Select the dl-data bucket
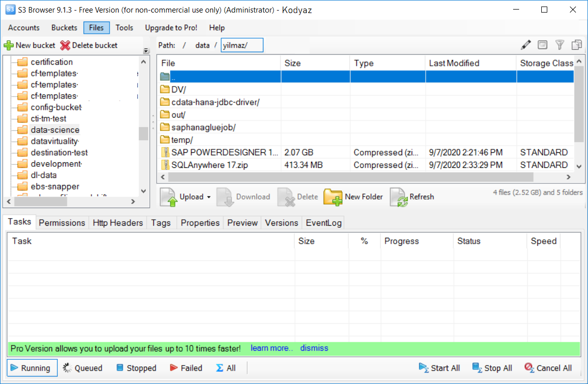Viewport: 588px width, 384px height. (x=44, y=175)
